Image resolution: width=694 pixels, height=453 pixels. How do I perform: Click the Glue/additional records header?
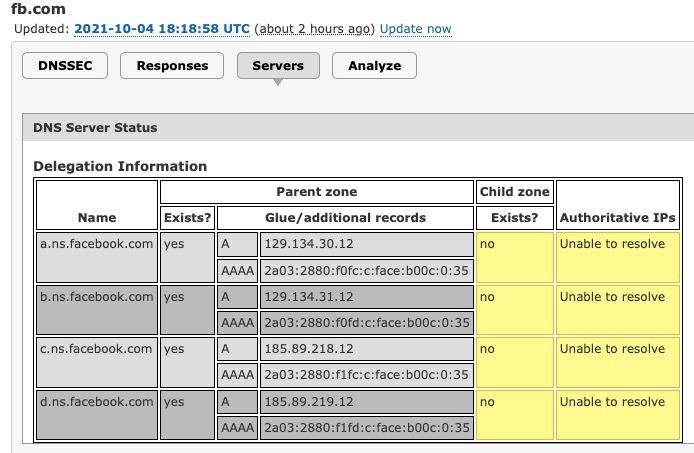click(345, 217)
